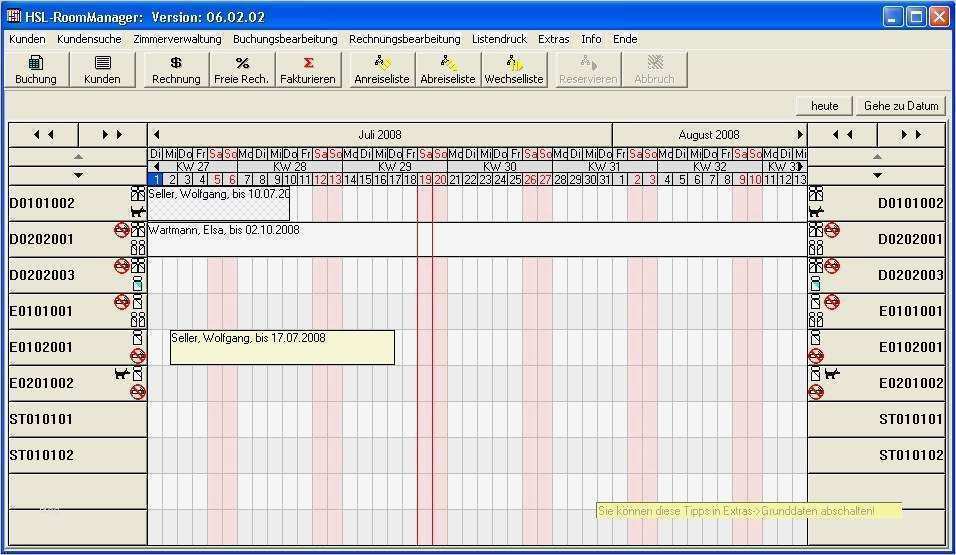The width and height of the screenshot is (956, 555).
Task: Select booking Seller, Wolfgang, bis 10.07
Action: click(219, 204)
